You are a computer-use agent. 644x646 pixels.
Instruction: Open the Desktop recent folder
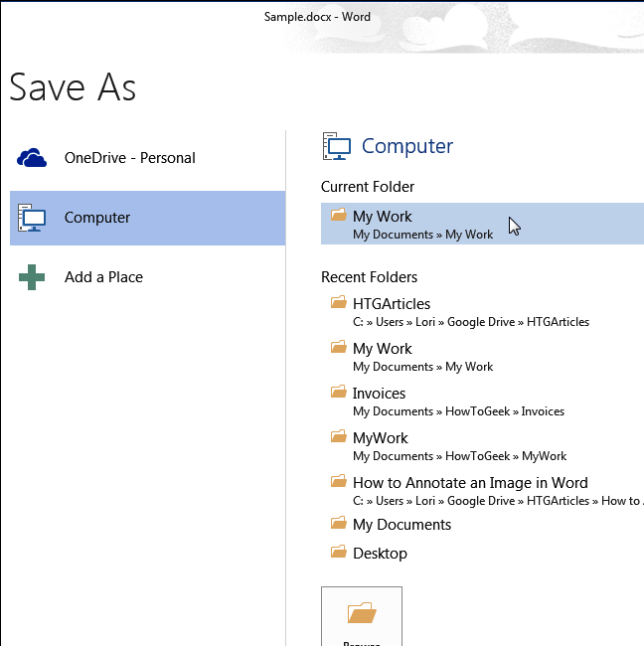pos(482,553)
